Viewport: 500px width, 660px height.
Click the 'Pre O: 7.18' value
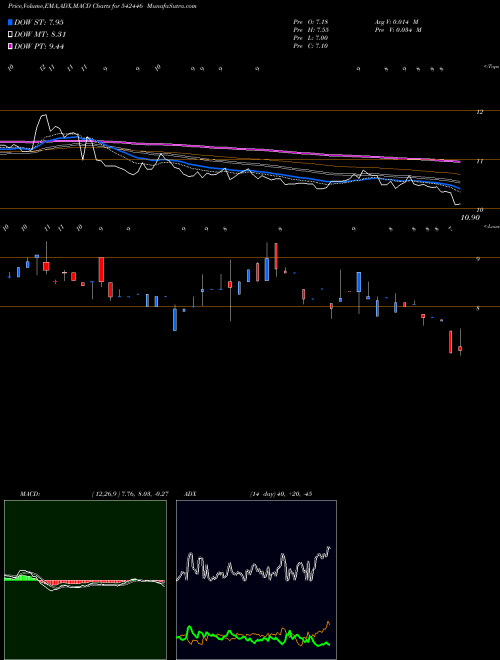pos(311,22)
